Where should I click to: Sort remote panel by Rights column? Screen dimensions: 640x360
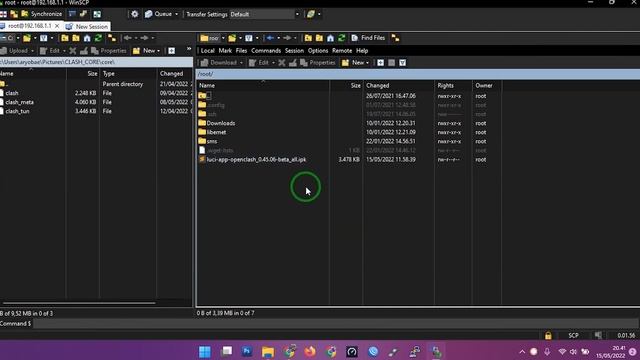click(x=453, y=85)
